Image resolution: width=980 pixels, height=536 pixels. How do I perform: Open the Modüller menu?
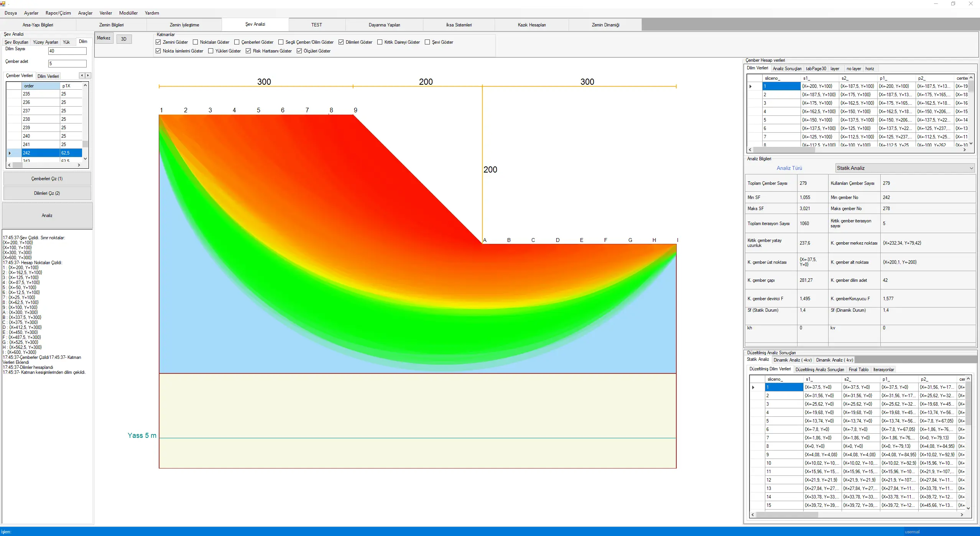128,13
